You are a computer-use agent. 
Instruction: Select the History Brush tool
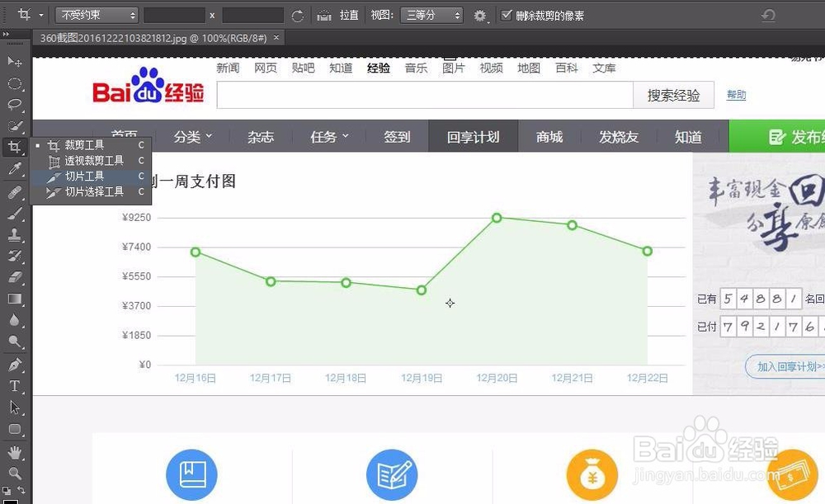[x=15, y=256]
